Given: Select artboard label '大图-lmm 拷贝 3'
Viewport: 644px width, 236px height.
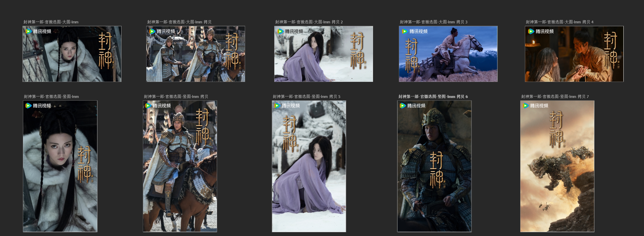Looking at the screenshot, I should pyautogui.click(x=434, y=22).
